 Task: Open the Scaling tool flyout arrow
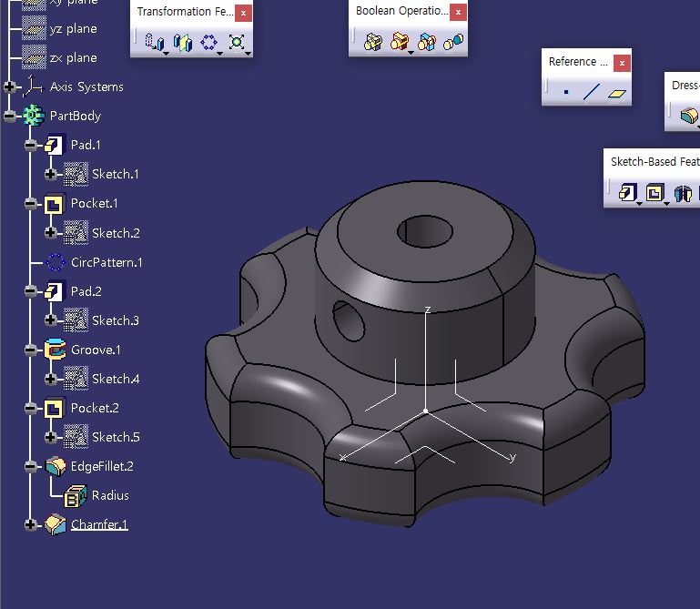[248, 53]
